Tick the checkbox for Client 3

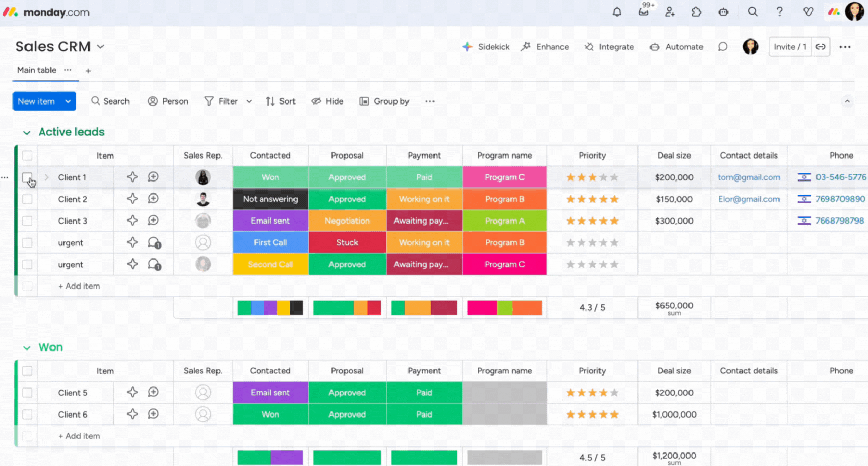pyautogui.click(x=28, y=221)
